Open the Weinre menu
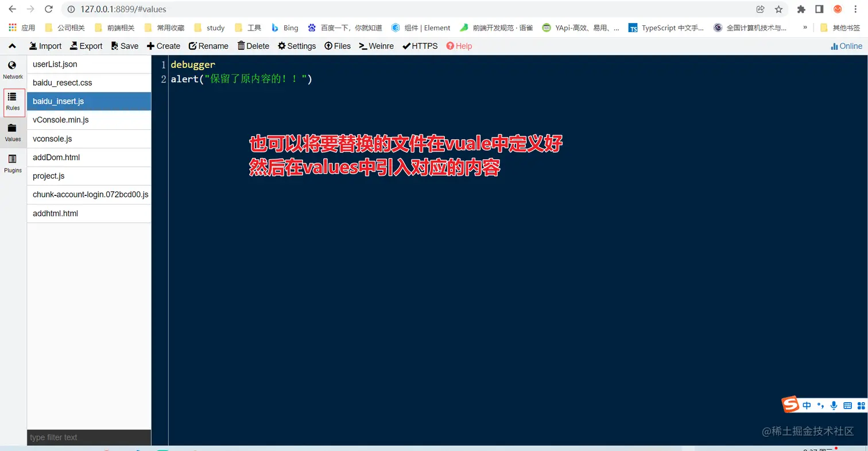The width and height of the screenshot is (868, 451). [377, 46]
